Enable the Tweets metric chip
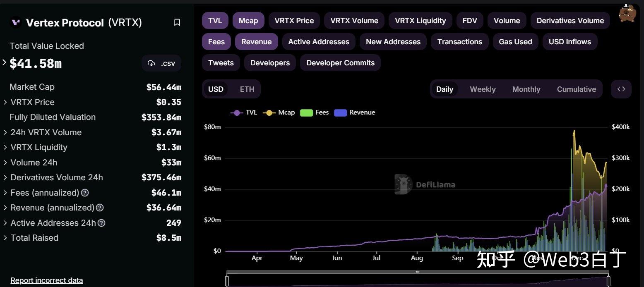The image size is (644, 287). [221, 63]
